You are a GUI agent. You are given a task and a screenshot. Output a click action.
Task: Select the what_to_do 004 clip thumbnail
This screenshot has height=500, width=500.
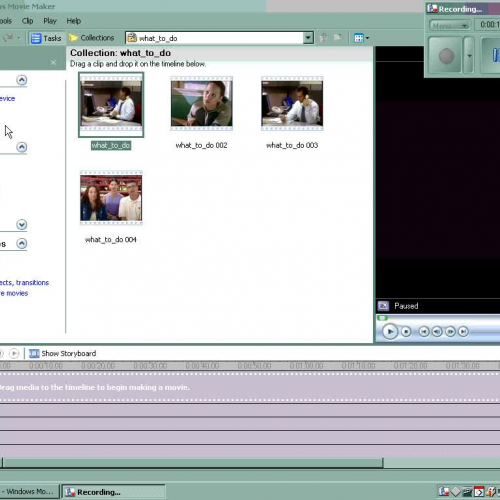coord(111,198)
